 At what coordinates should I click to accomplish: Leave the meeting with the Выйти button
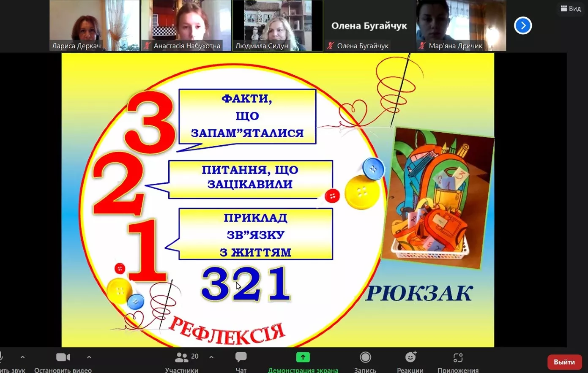click(564, 362)
